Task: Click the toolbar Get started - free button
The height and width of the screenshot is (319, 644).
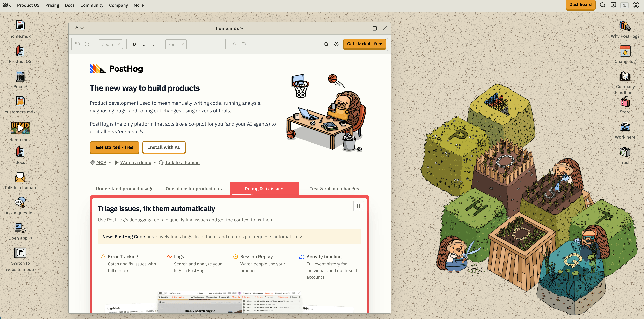Action: 365,44
